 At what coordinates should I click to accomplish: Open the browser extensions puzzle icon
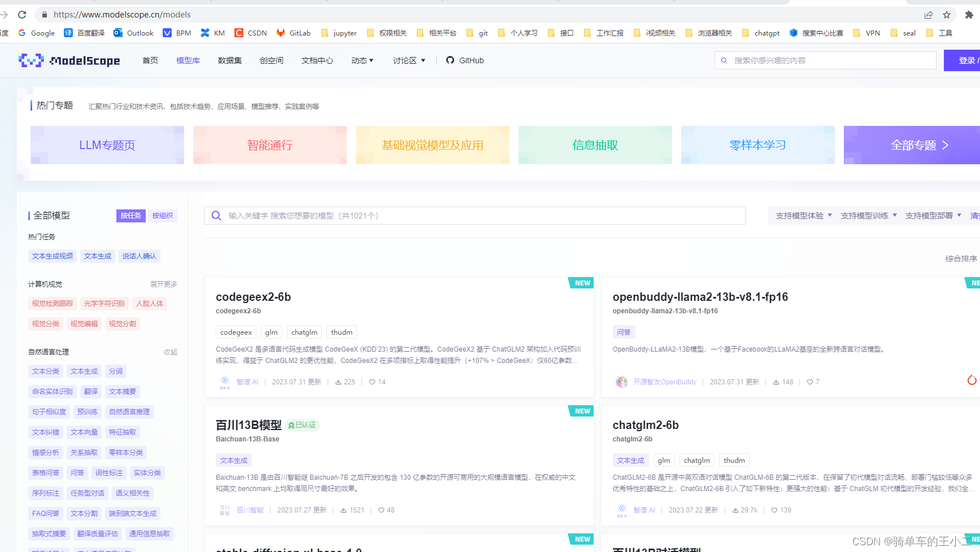click(x=969, y=15)
